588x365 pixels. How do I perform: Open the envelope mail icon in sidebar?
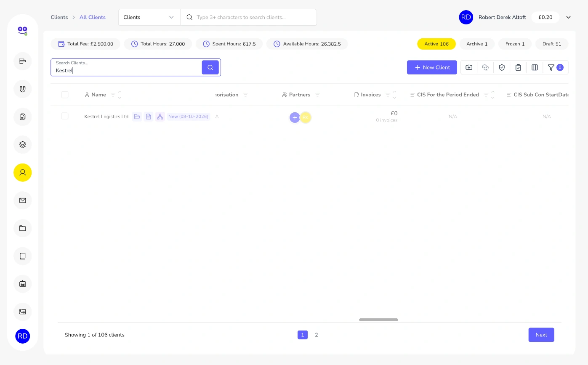coord(23,200)
